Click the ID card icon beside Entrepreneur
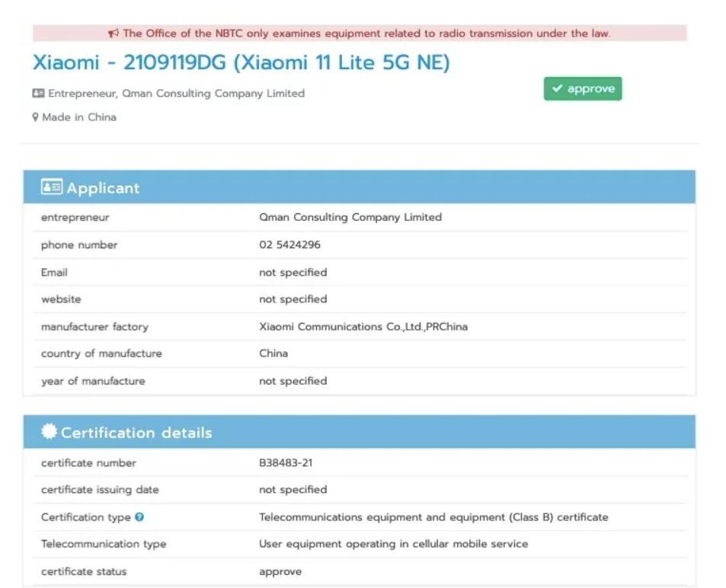726x588 pixels. pyautogui.click(x=38, y=94)
